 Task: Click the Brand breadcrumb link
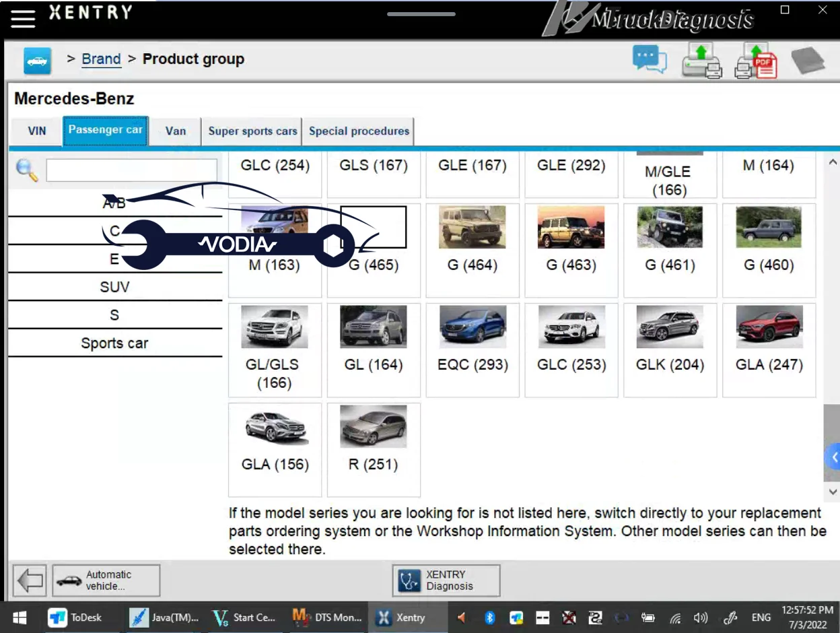click(101, 59)
